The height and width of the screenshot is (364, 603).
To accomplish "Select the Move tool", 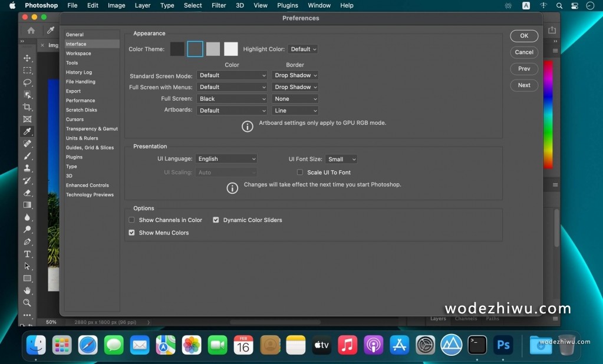I will 27,58.
